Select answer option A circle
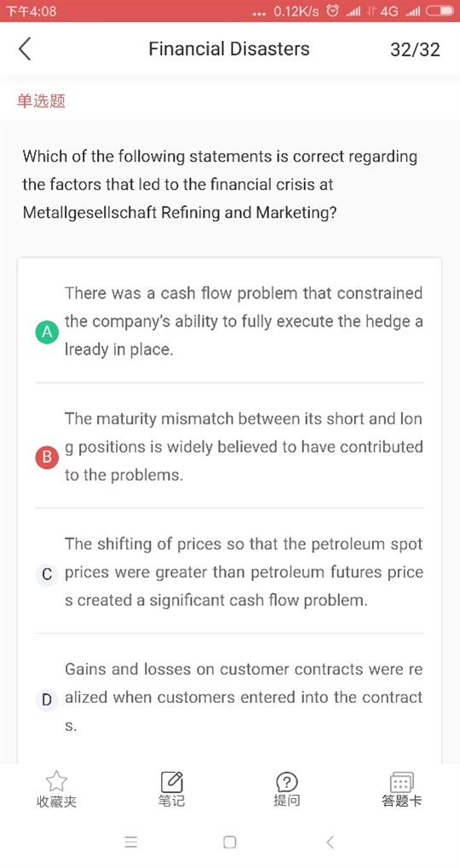The height and width of the screenshot is (868, 460). tap(47, 332)
